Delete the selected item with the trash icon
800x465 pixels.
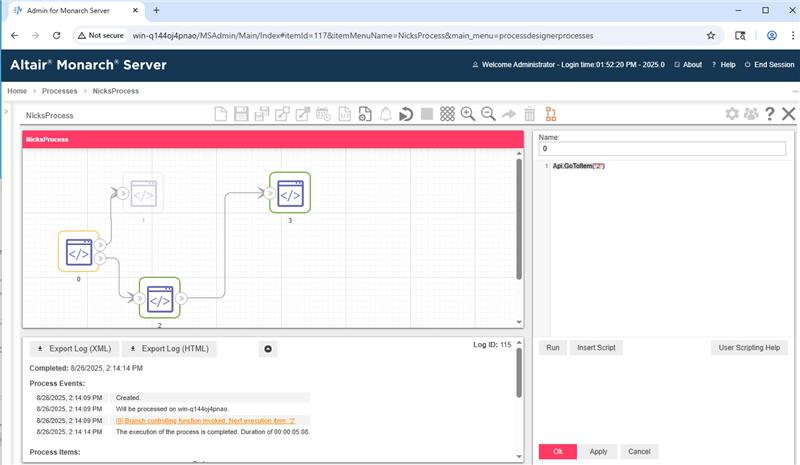pos(530,114)
